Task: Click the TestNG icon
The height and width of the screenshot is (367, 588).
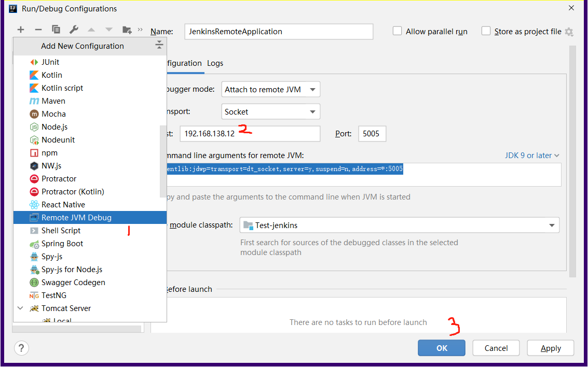Action: (34, 295)
